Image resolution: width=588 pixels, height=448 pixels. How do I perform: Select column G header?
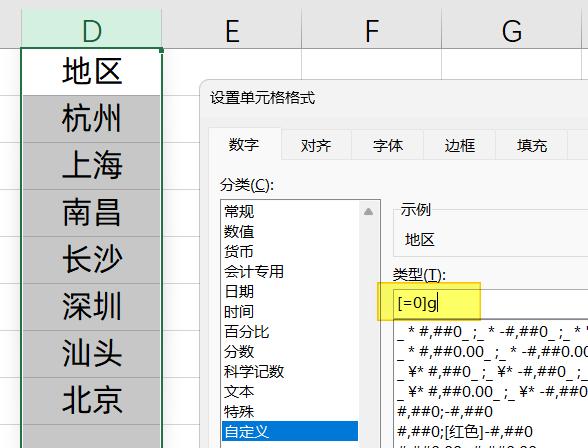click(x=512, y=28)
